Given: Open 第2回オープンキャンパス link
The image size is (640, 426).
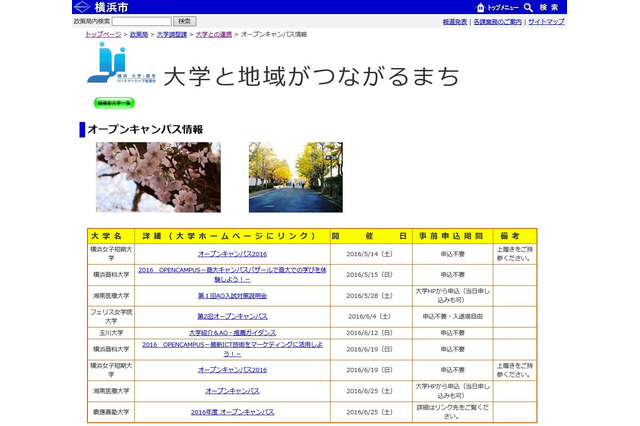Looking at the screenshot, I should click(232, 316).
